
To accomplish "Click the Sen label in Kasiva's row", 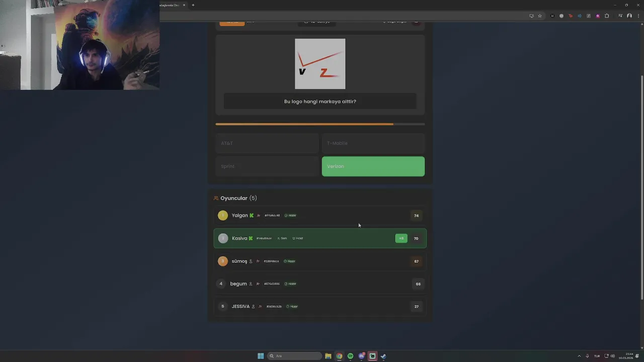I will coord(282,238).
